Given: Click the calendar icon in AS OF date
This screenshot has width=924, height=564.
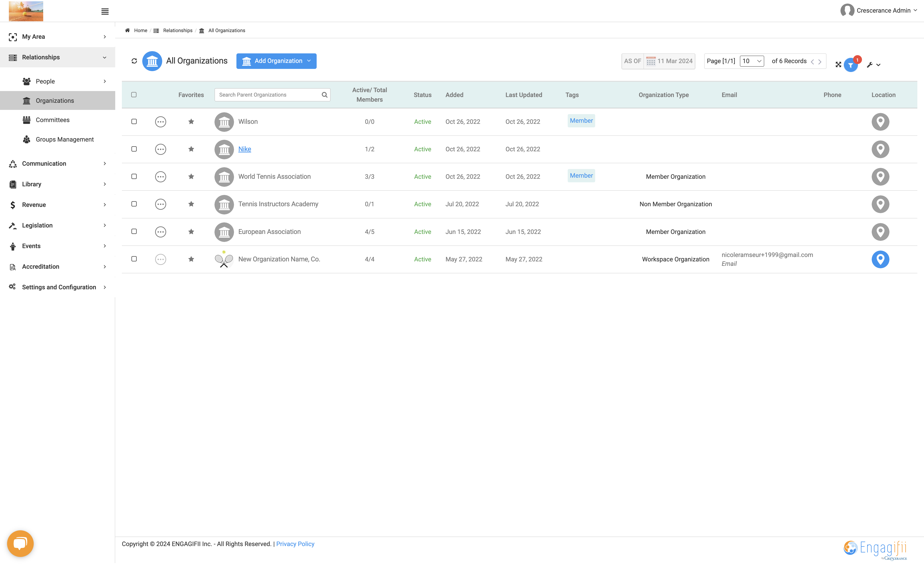Looking at the screenshot, I should 651,61.
